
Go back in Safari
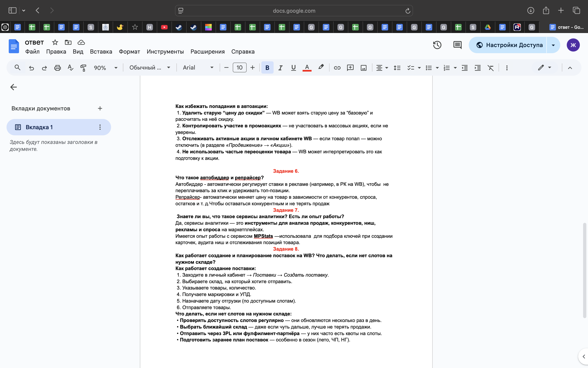pyautogui.click(x=37, y=10)
